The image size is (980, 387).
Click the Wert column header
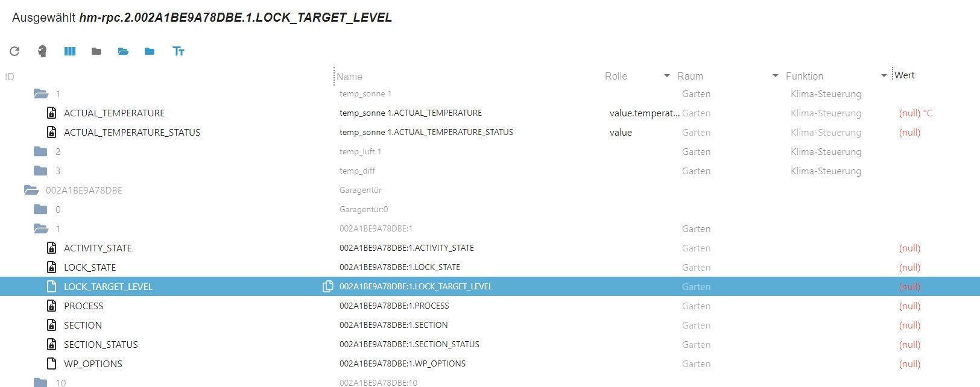coord(905,75)
